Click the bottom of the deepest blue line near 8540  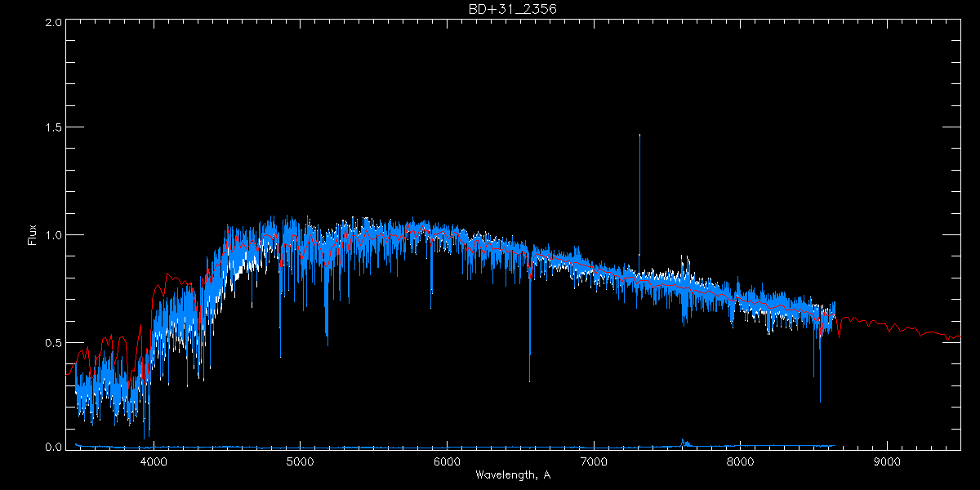click(x=820, y=400)
